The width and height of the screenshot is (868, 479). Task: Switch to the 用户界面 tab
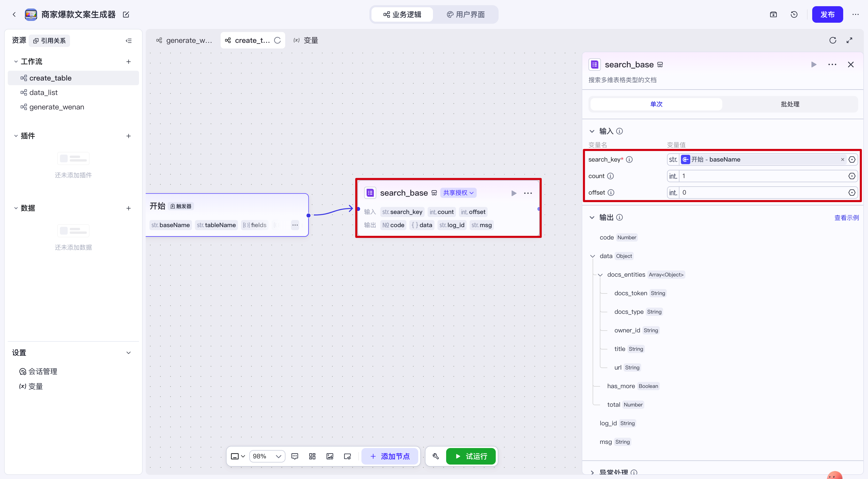466,14
